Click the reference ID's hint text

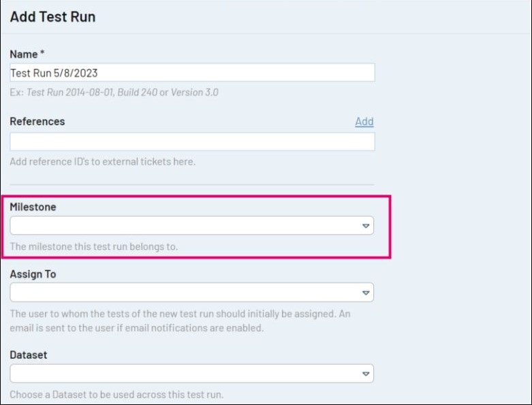tap(103, 162)
